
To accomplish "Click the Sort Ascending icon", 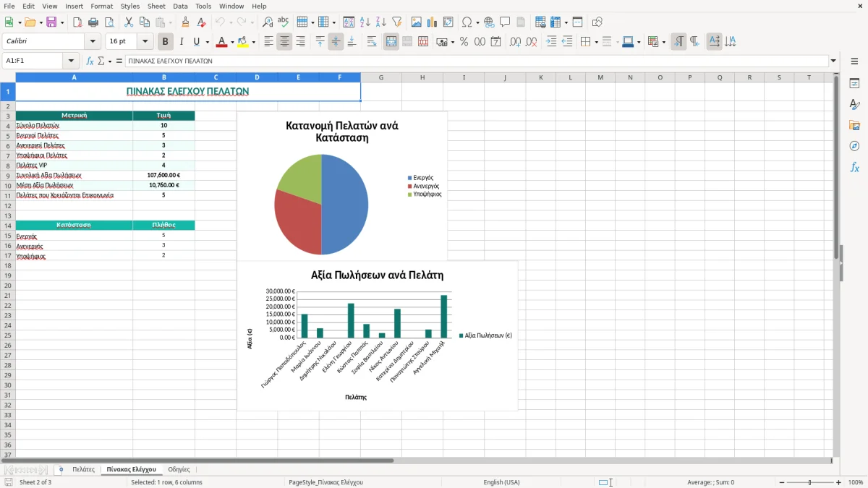I will point(365,22).
